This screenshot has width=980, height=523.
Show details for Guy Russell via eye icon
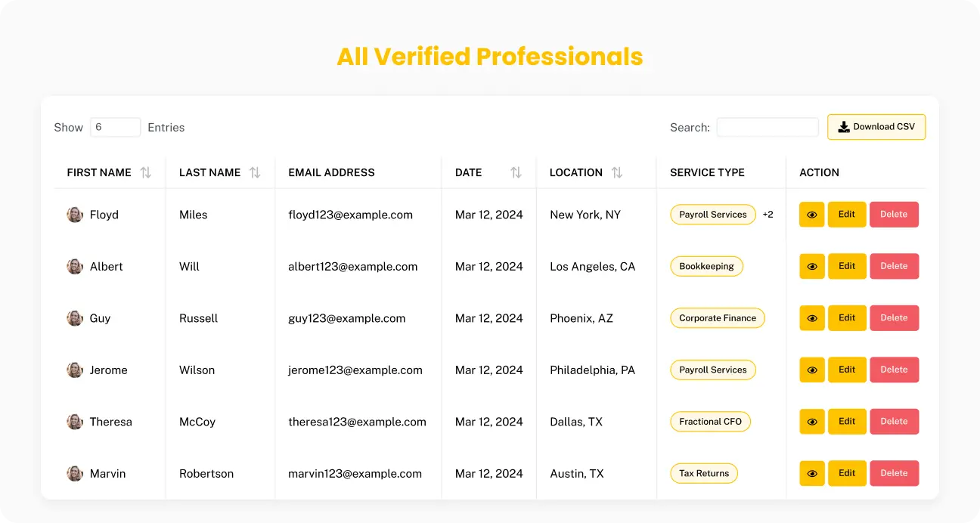tap(812, 318)
